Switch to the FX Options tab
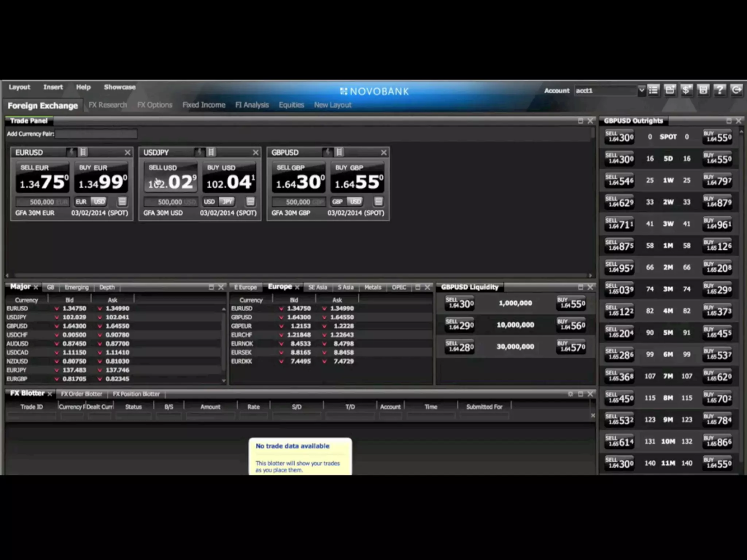 click(x=155, y=105)
